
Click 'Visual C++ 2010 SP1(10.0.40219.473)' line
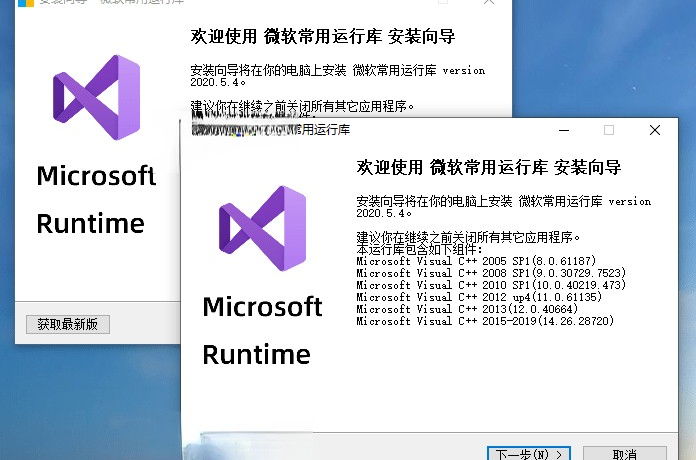pyautogui.click(x=491, y=285)
